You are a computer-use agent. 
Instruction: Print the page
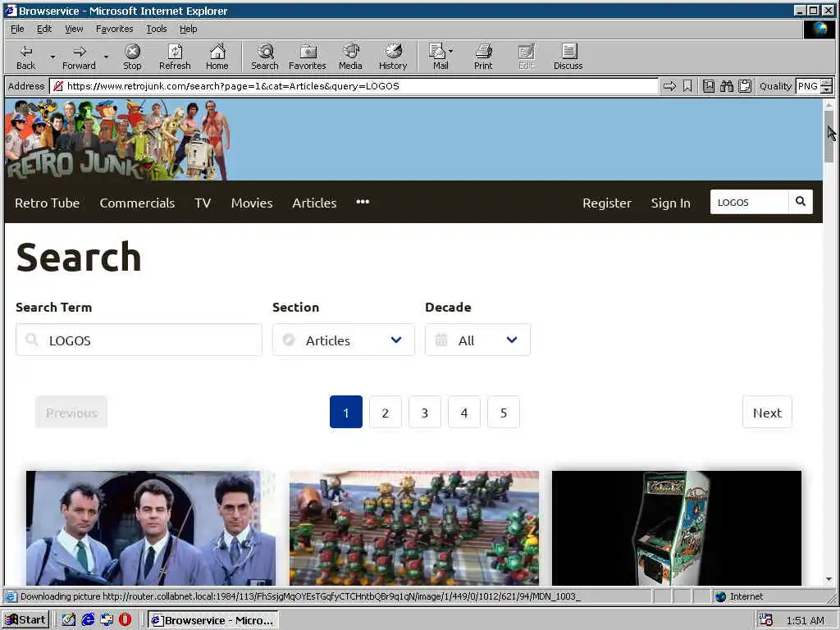[482, 57]
